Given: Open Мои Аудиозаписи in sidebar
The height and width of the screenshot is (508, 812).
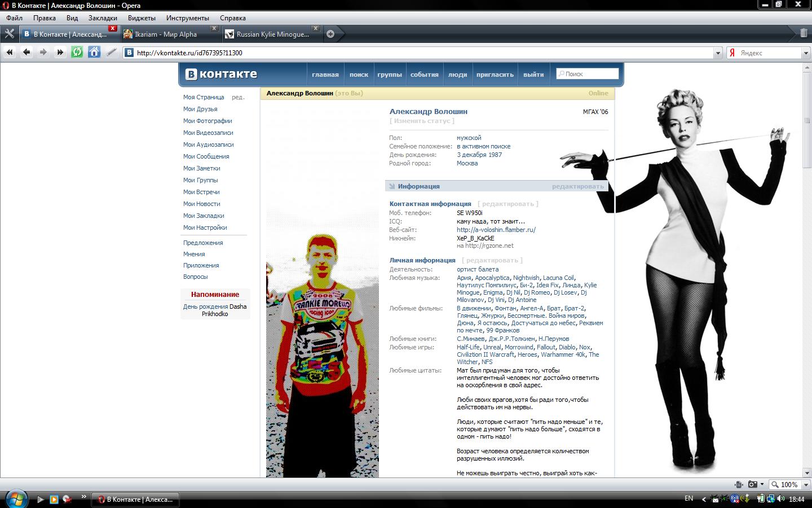Looking at the screenshot, I should [x=209, y=144].
